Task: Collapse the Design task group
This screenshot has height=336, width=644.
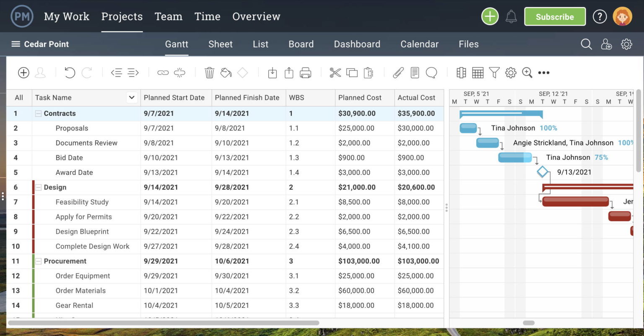Action: click(x=38, y=188)
